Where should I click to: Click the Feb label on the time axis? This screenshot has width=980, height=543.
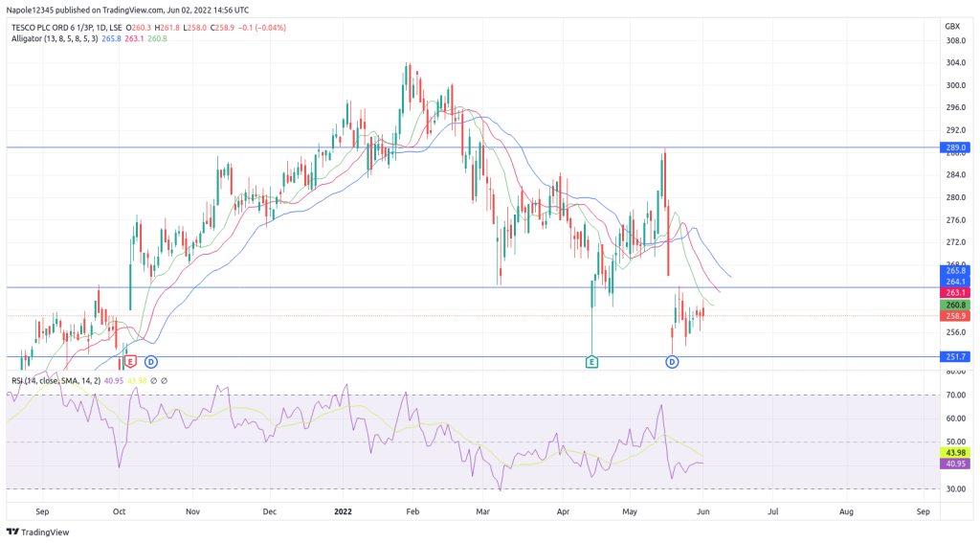[412, 511]
